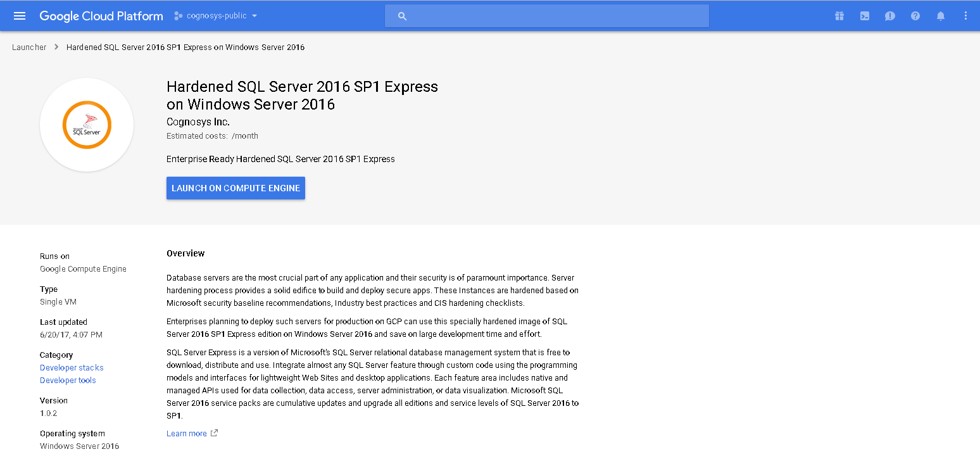Click the external link icon beside Learn more

[214, 433]
